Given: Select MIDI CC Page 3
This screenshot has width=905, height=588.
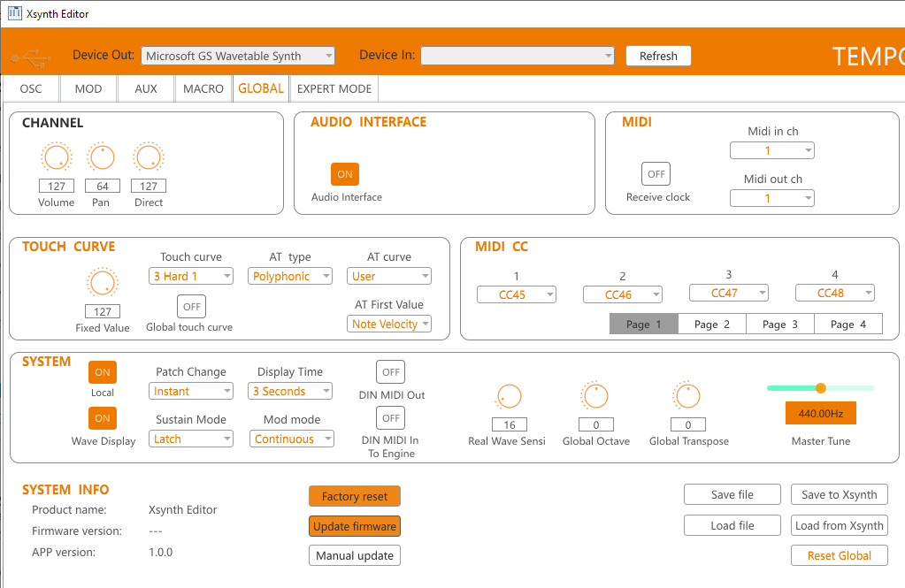Looking at the screenshot, I should pyautogui.click(x=779, y=325).
